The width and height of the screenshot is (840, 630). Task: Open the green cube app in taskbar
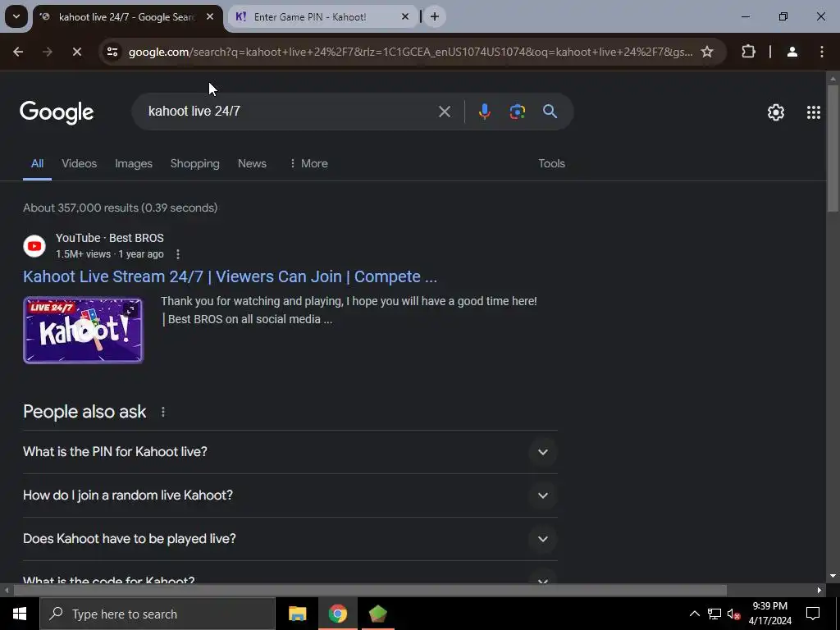click(377, 614)
